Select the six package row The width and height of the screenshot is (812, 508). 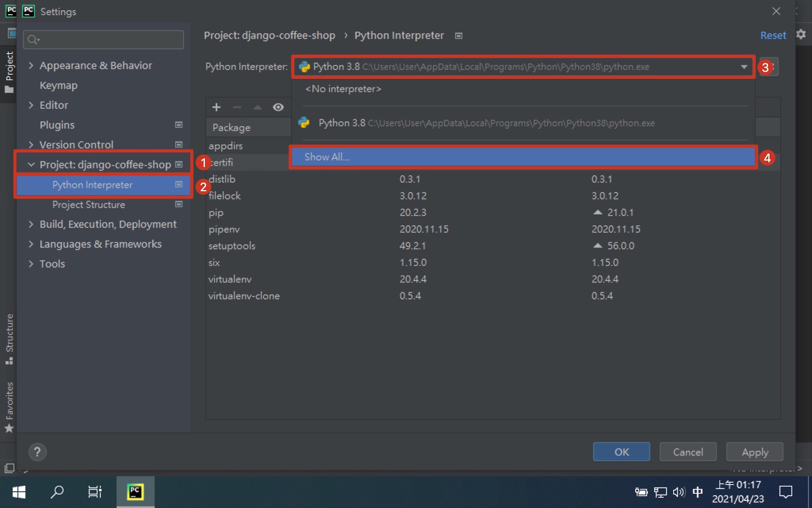click(x=493, y=262)
